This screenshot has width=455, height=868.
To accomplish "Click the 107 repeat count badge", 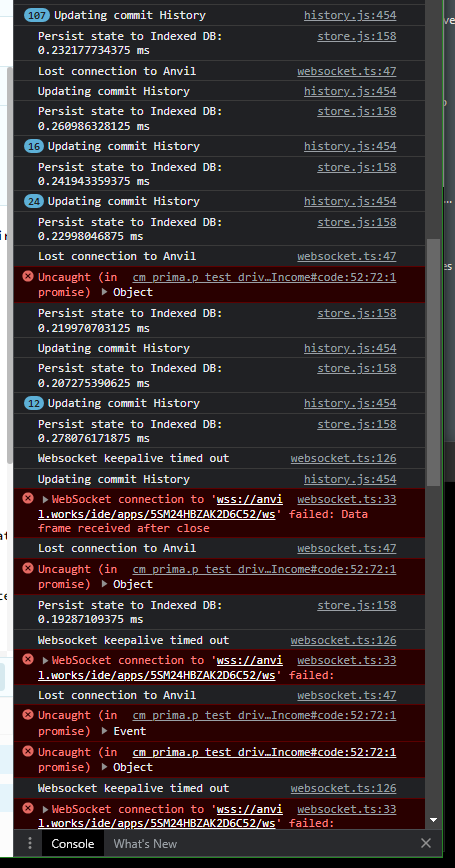I will tap(37, 16).
